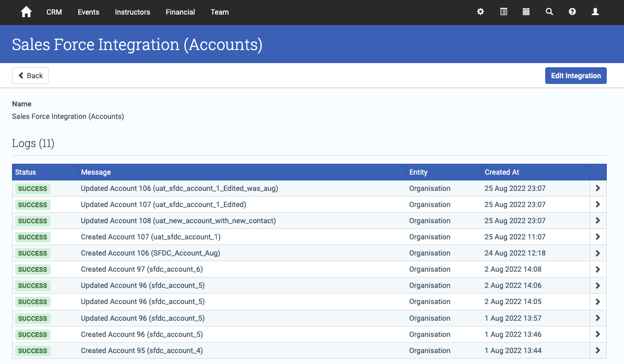Open the help question mark icon
The width and height of the screenshot is (624, 364).
572,12
